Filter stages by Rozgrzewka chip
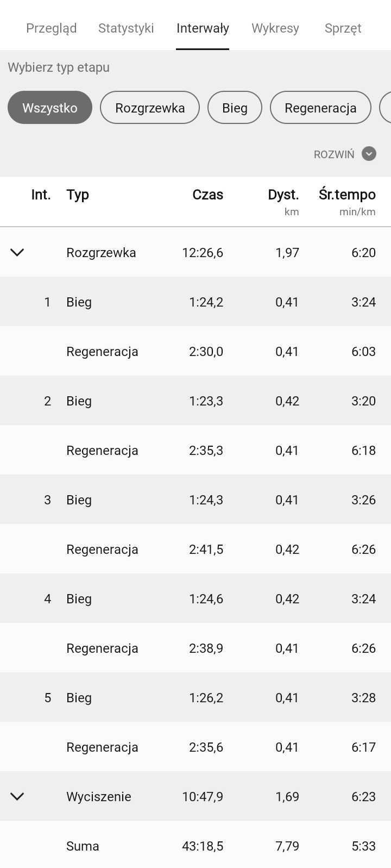The height and width of the screenshot is (868, 391). (150, 108)
